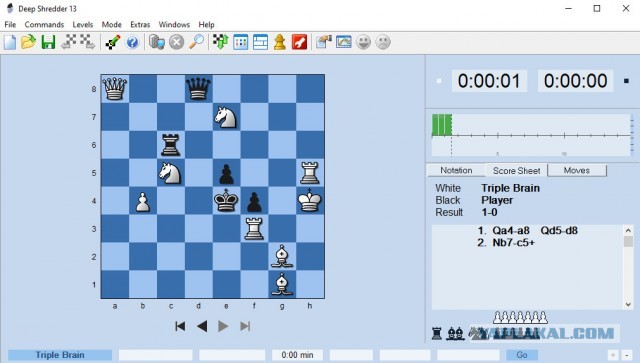Jump to start of game button
The height and width of the screenshot is (363, 640).
pos(180,326)
